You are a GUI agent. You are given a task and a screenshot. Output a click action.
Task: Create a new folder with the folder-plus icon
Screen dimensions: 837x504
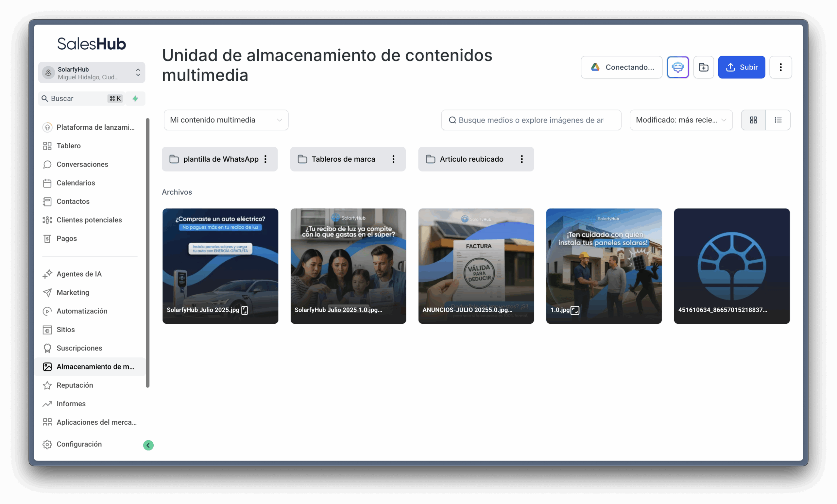tap(704, 67)
